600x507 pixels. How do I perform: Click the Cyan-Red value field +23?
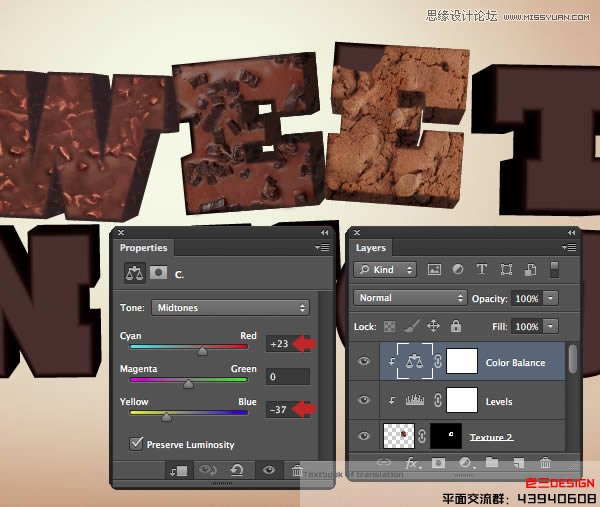coord(288,344)
